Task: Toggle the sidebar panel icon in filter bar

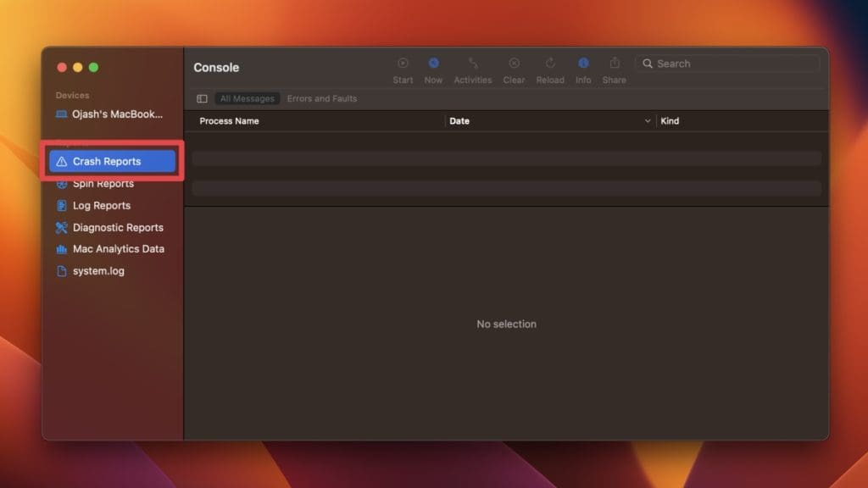Action: pos(202,99)
